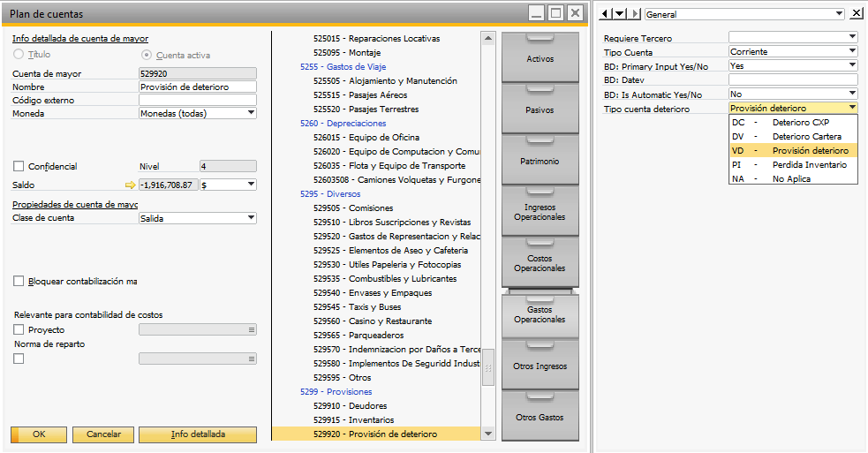
Task: Open the Patrimonio drawer
Action: [540, 162]
